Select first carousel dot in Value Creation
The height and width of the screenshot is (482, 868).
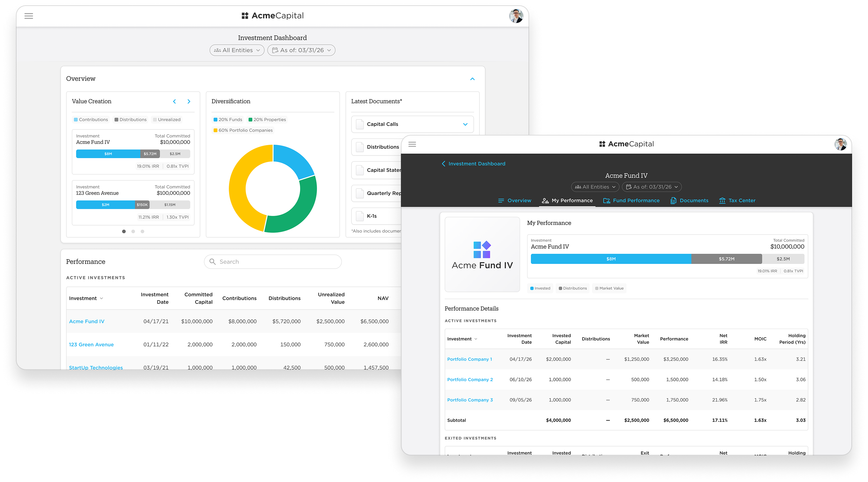124,232
